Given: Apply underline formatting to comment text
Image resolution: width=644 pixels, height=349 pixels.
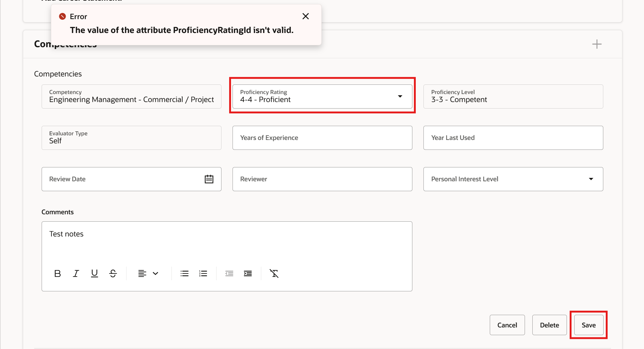Looking at the screenshot, I should tap(94, 273).
